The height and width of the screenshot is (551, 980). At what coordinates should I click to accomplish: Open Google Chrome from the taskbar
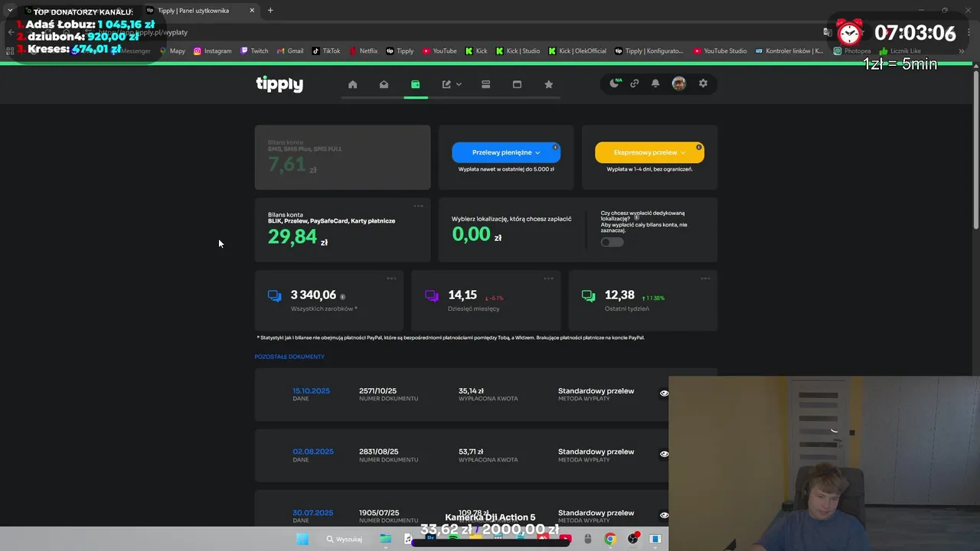pos(610,539)
